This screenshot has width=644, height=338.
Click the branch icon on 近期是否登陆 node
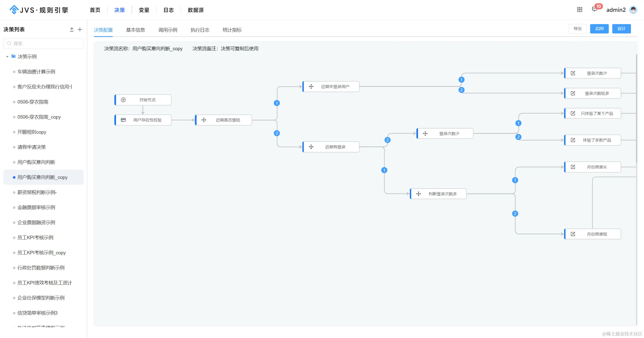coord(204,120)
